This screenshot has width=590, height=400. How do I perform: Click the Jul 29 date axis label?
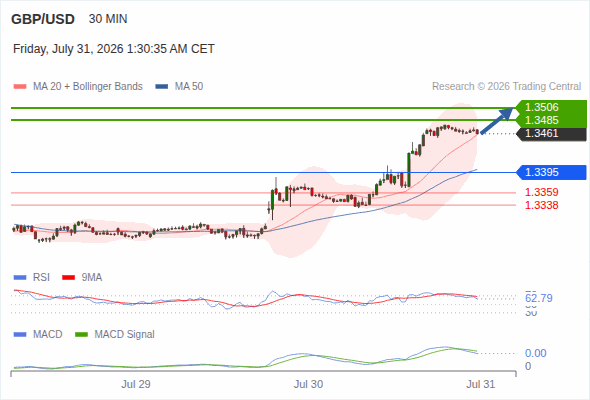[x=136, y=384]
